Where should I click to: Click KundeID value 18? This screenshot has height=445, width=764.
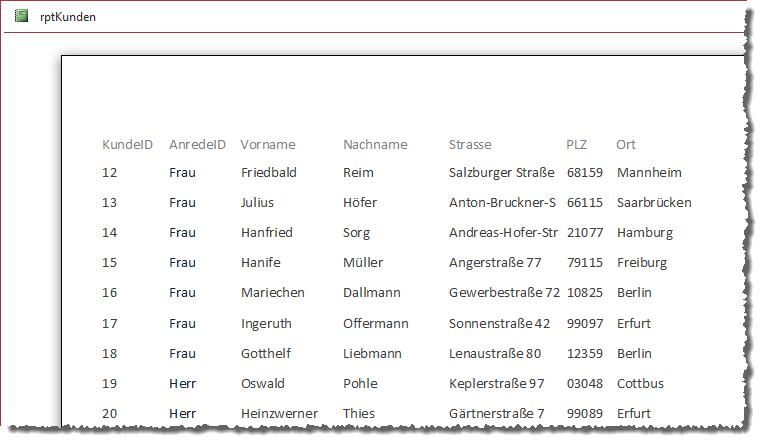(110, 354)
